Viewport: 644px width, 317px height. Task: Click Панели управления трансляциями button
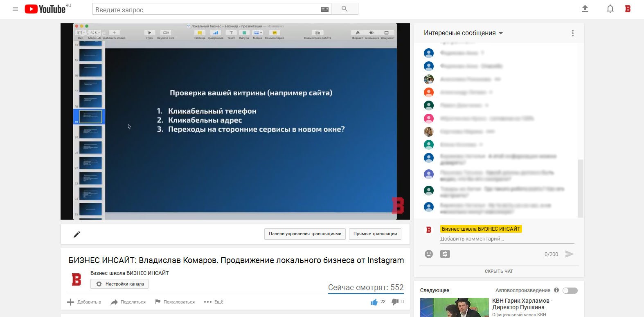point(305,234)
